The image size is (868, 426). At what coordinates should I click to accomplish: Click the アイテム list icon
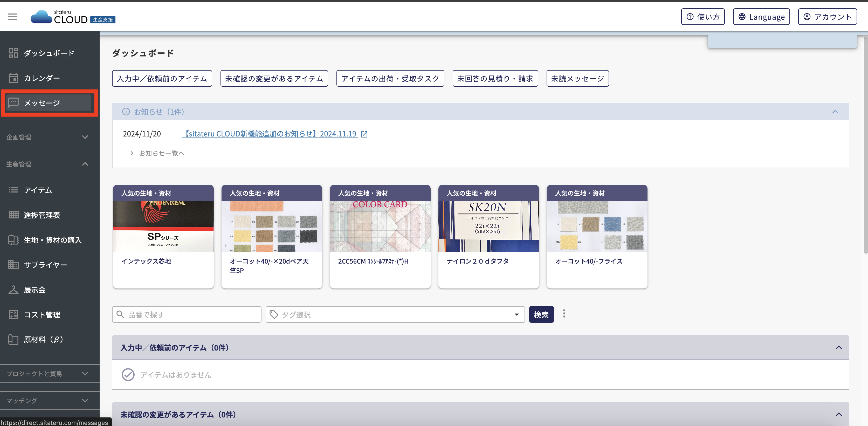pyautogui.click(x=13, y=190)
